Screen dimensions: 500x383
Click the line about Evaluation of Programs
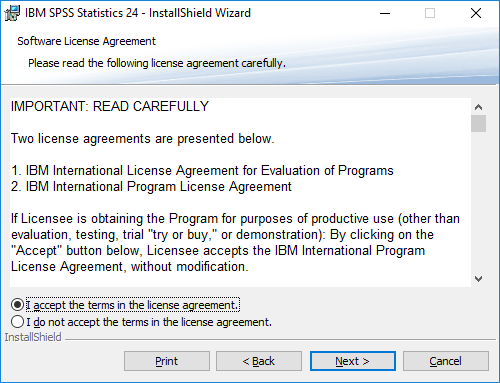pos(202,171)
